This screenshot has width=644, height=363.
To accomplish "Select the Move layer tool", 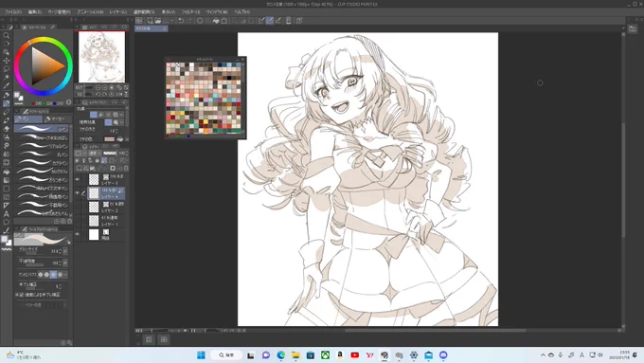I will 7,61.
